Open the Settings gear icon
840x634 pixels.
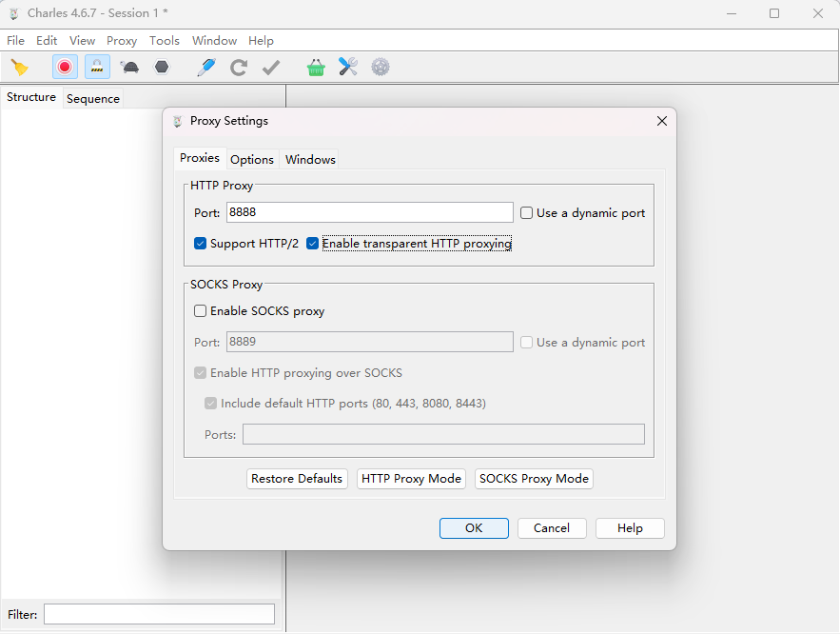381,67
